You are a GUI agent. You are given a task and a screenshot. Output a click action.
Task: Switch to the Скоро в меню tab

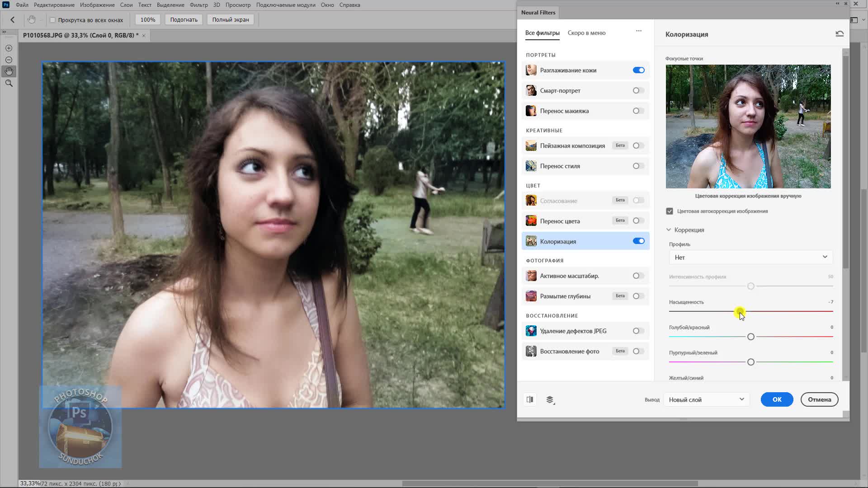[x=586, y=33]
